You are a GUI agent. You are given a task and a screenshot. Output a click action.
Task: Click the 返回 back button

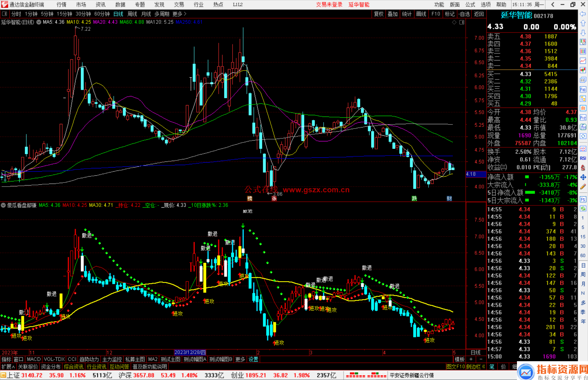(x=479, y=14)
